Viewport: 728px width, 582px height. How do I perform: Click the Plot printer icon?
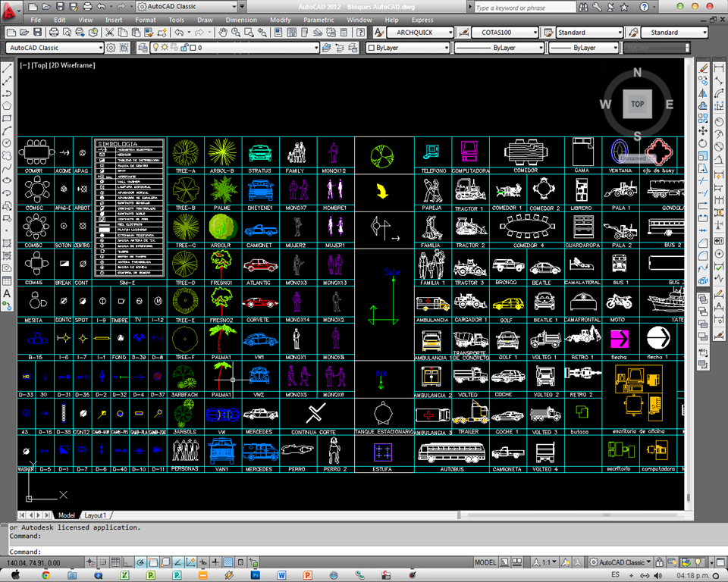54,33
